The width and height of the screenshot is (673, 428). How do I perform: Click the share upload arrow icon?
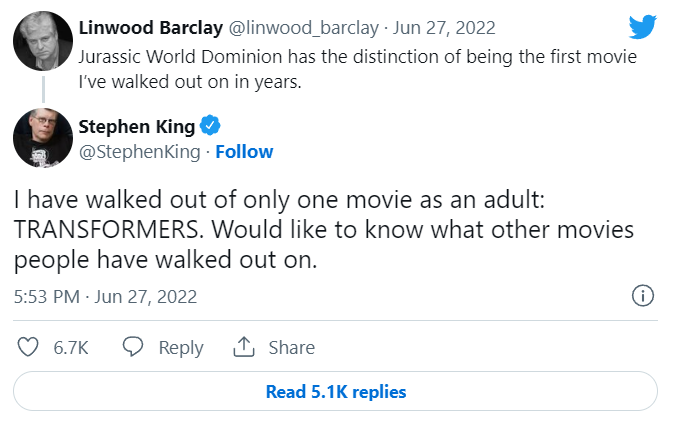click(243, 347)
